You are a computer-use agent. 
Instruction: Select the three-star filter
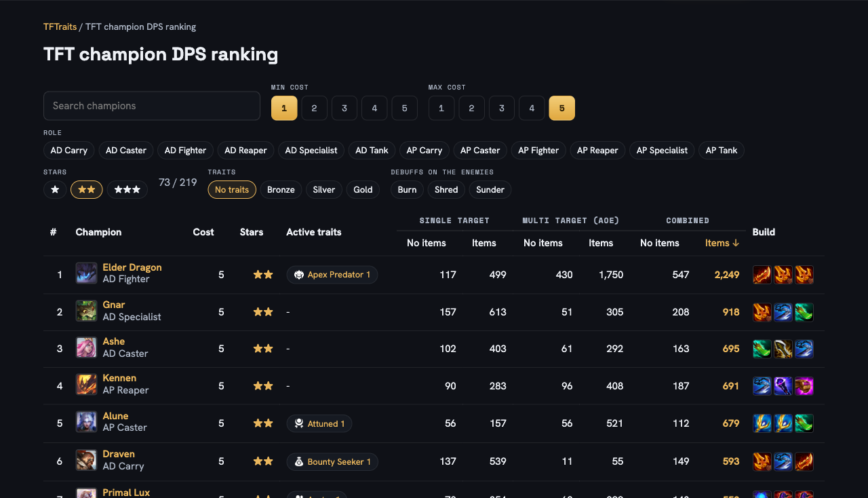point(127,190)
